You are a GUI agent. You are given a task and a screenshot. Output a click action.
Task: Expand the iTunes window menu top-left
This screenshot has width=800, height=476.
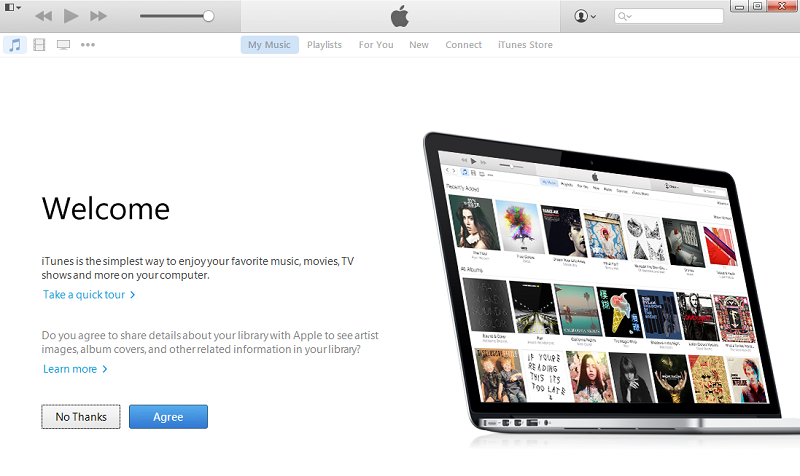tap(12, 7)
